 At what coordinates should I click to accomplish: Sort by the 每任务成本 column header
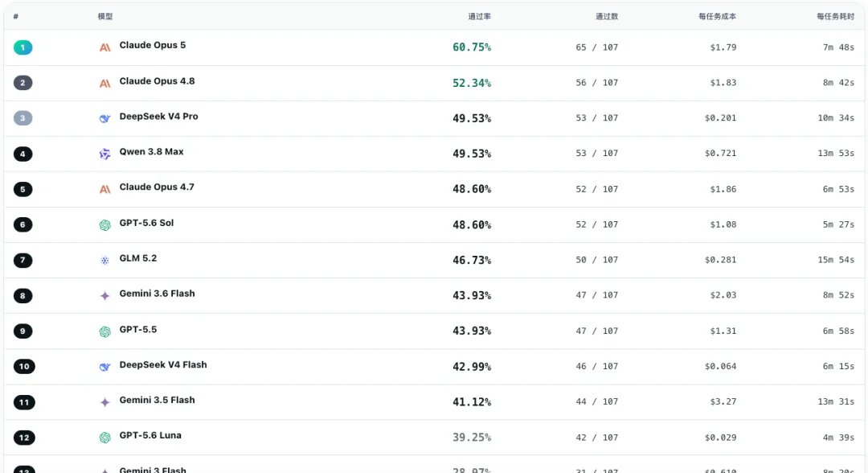pyautogui.click(x=718, y=17)
